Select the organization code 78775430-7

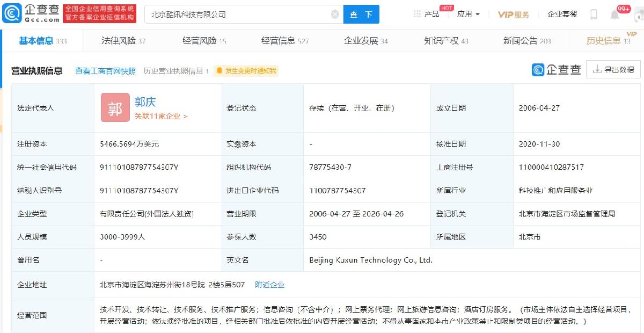331,167
